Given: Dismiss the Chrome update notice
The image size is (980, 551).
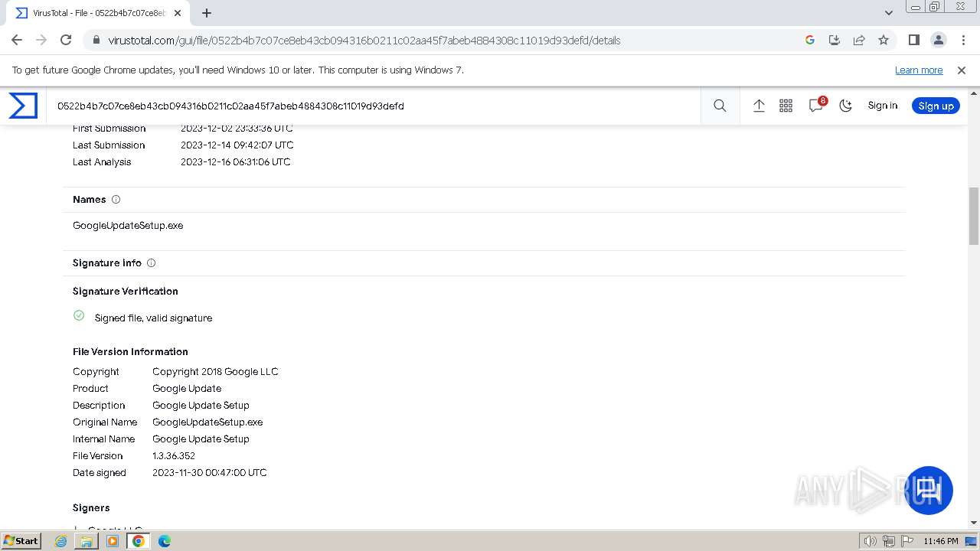Looking at the screenshot, I should pos(962,70).
